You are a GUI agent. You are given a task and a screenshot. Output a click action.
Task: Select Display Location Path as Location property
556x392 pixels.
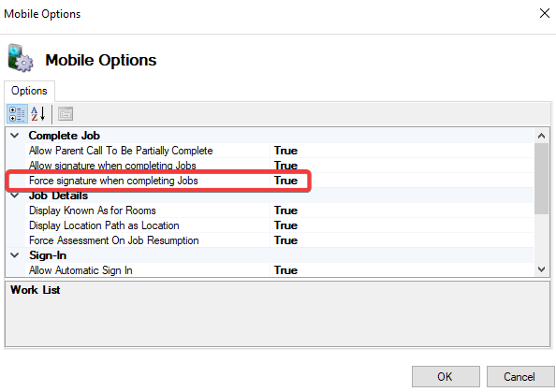pos(104,225)
